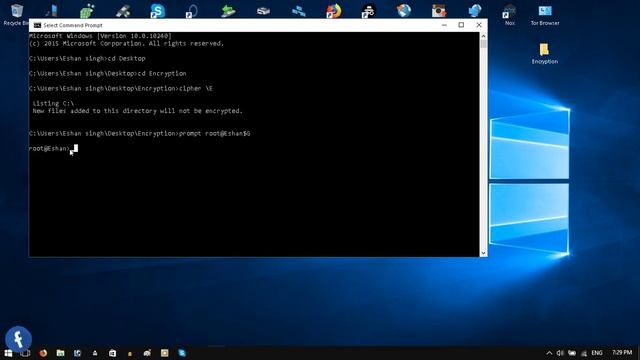Click the 'cd Desktop' command line
Image resolution: width=640 pixels, height=360 pixels.
[87, 58]
